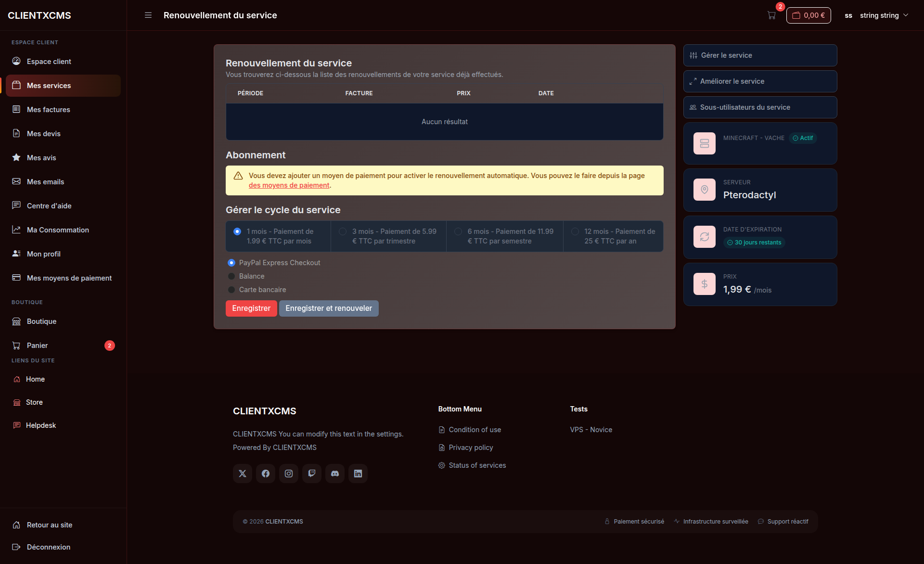The image size is (924, 564).
Task: Click the LinkedIn footer icon
Action: [358, 474]
